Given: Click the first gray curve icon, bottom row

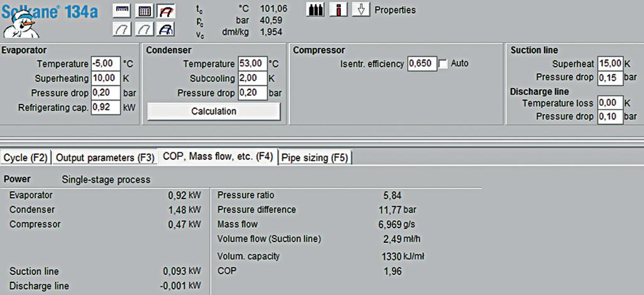Looking at the screenshot, I should pos(121,29).
